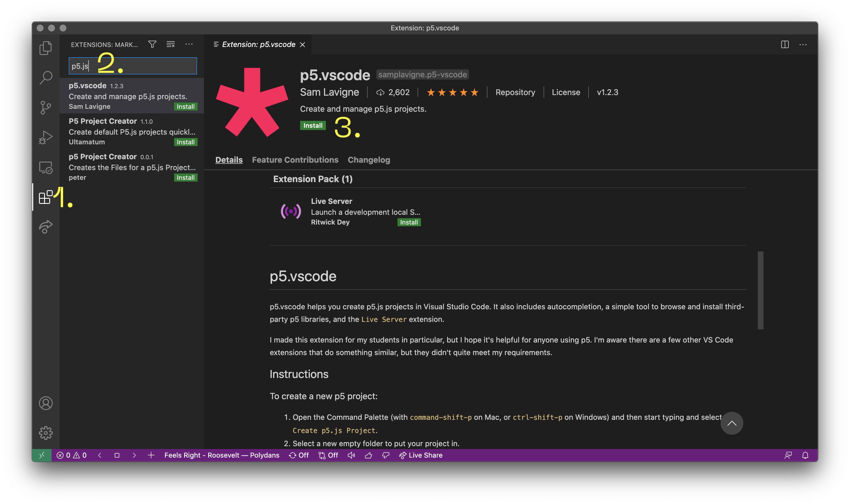Screen dimensions: 850x504
Task: Clear extensions search results icon
Action: tap(170, 44)
